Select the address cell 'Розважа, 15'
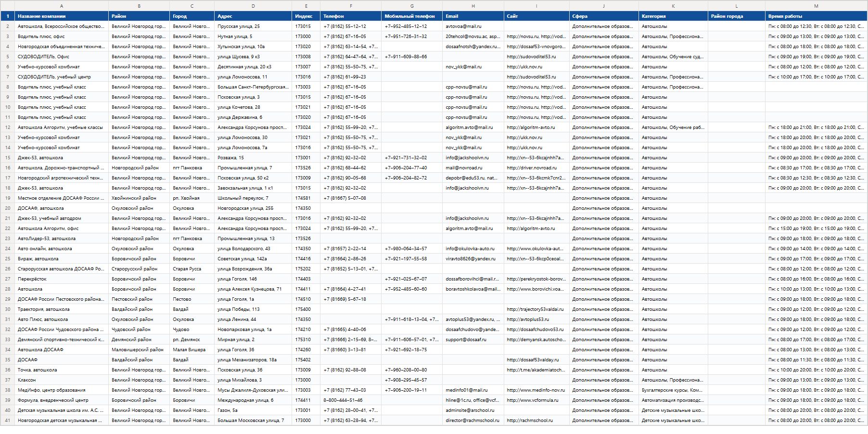868x434 pixels. click(253, 158)
